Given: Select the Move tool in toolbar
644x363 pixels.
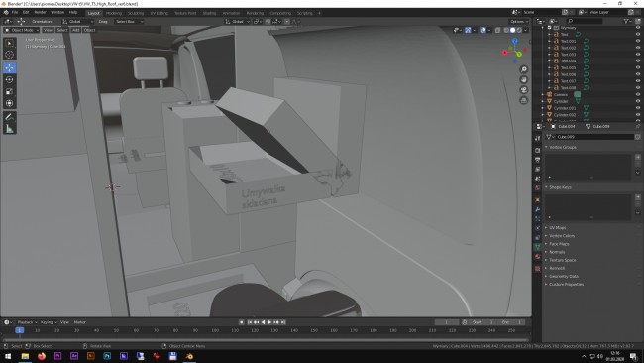Looking at the screenshot, I should pos(10,67).
